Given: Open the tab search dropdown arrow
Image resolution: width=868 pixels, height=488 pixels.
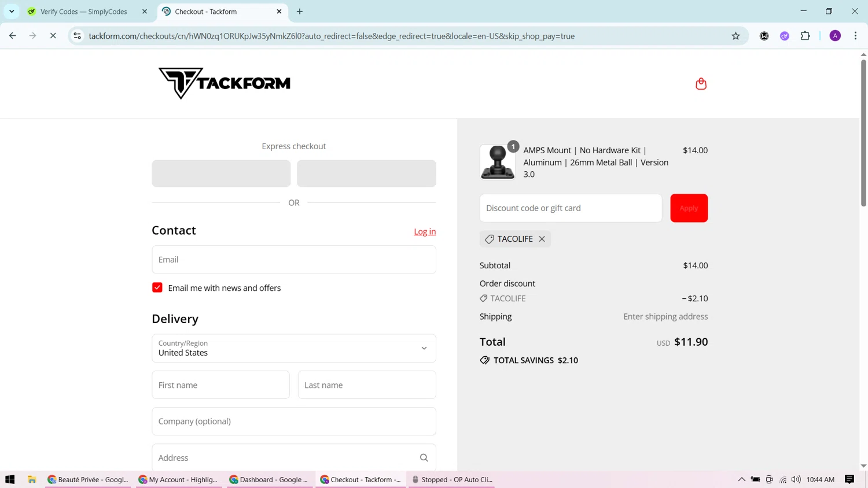Looking at the screenshot, I should pos(12,12).
